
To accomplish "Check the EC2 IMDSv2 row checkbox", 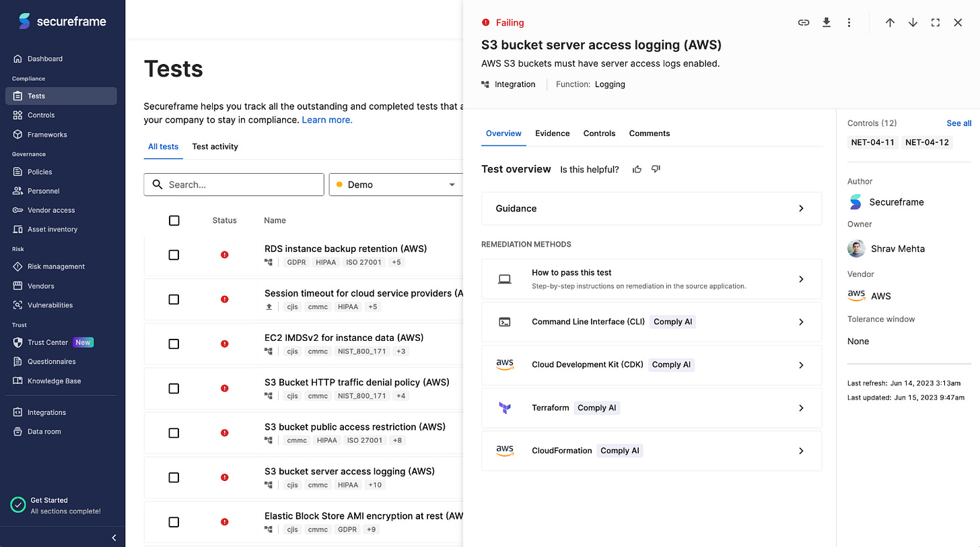I will click(174, 344).
